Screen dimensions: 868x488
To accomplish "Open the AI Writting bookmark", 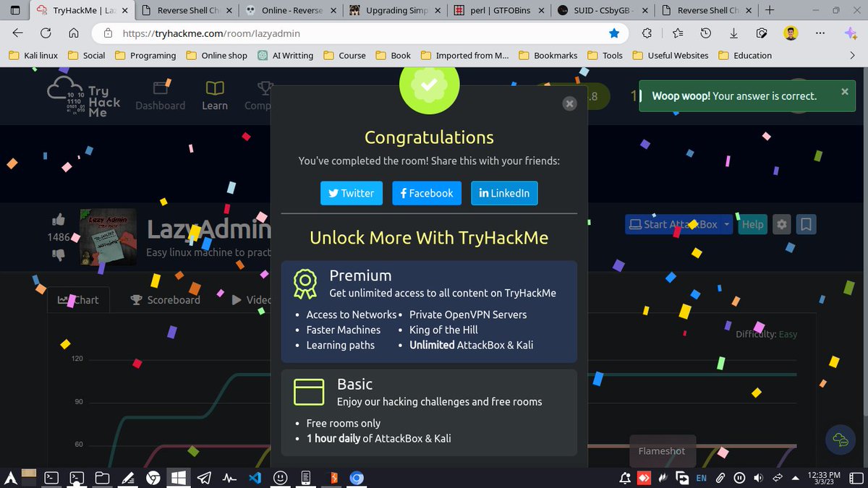I will tap(286, 56).
